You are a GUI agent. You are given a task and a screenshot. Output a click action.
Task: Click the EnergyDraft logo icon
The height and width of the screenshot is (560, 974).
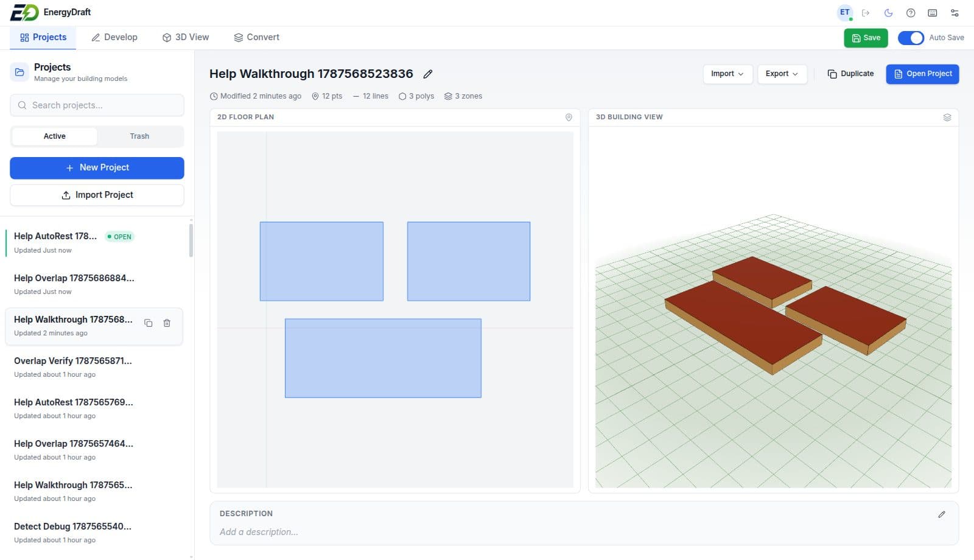point(24,12)
